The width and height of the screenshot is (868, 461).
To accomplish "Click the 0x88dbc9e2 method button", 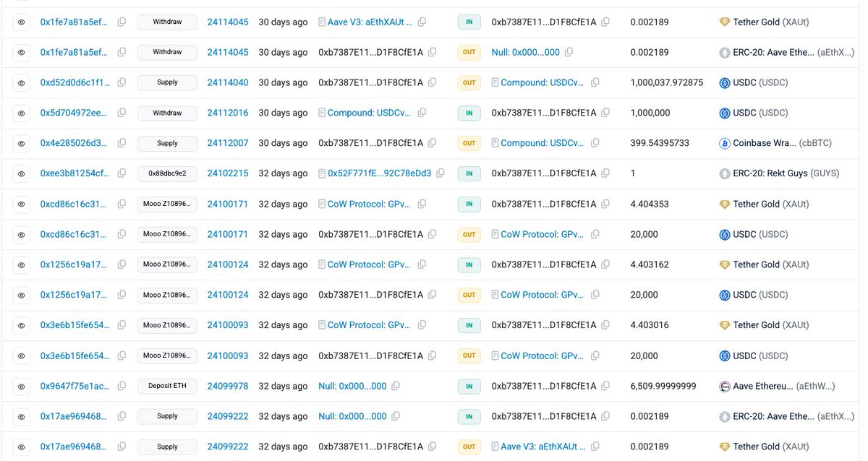I will pos(167,174).
